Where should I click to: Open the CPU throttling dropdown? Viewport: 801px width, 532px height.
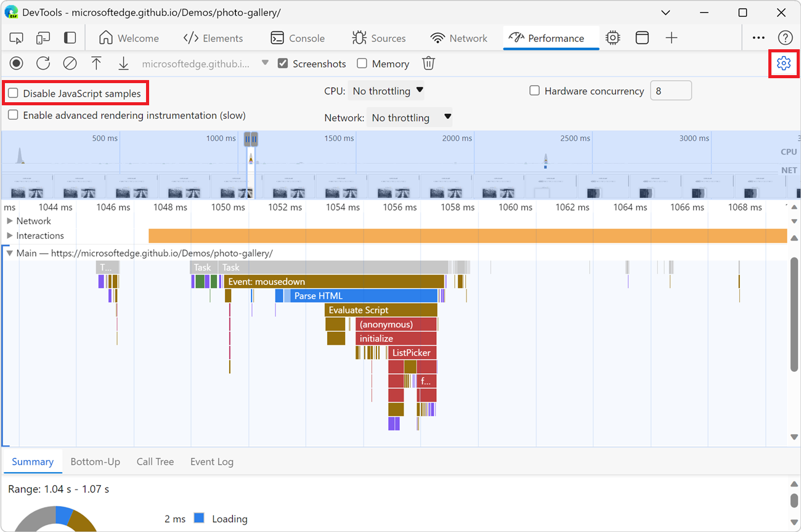coord(386,91)
